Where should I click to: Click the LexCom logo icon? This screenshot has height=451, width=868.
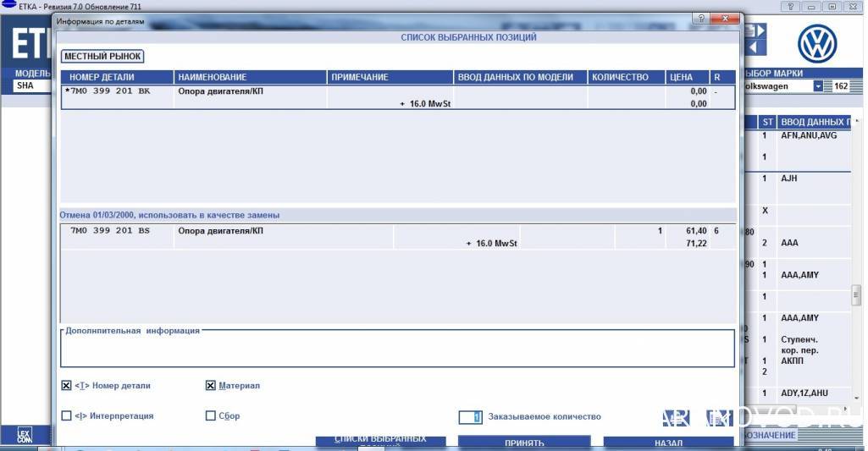[25, 436]
